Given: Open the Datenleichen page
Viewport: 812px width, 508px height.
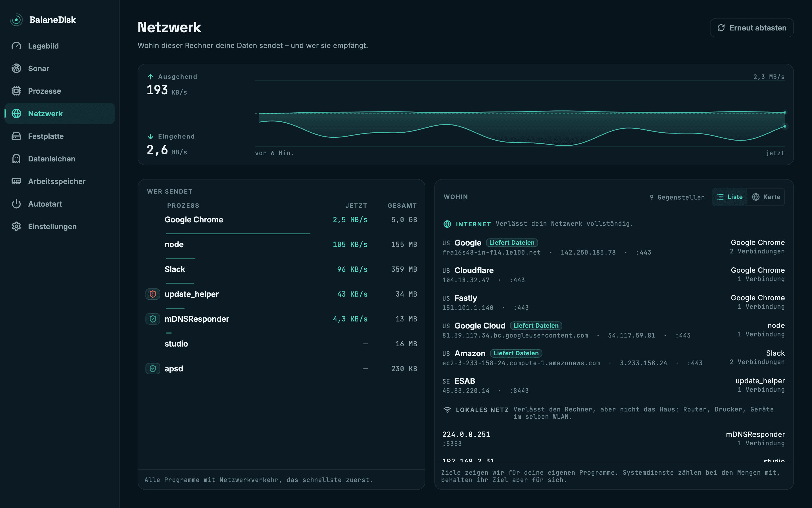Looking at the screenshot, I should [60, 159].
